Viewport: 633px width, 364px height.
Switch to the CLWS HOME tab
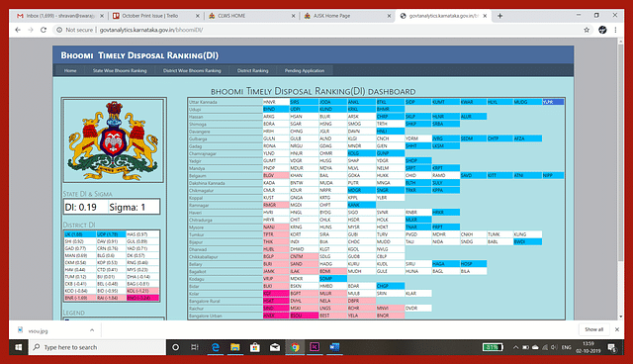(231, 16)
